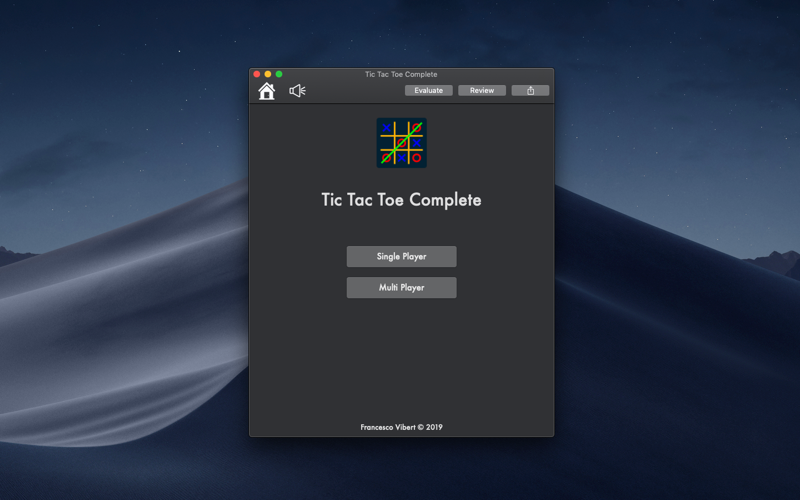
Task: Minimize the window with yellow button
Action: (x=268, y=74)
